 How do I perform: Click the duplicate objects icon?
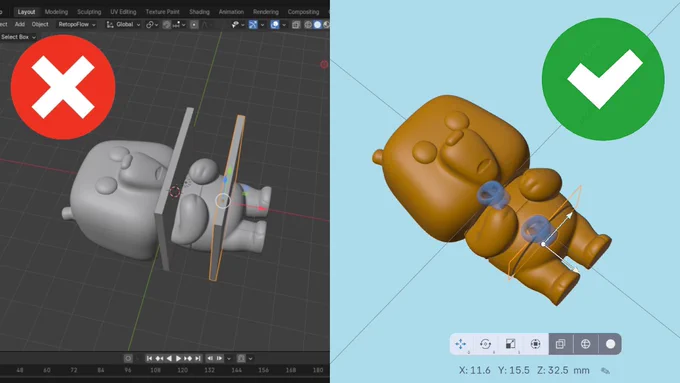tap(561, 344)
